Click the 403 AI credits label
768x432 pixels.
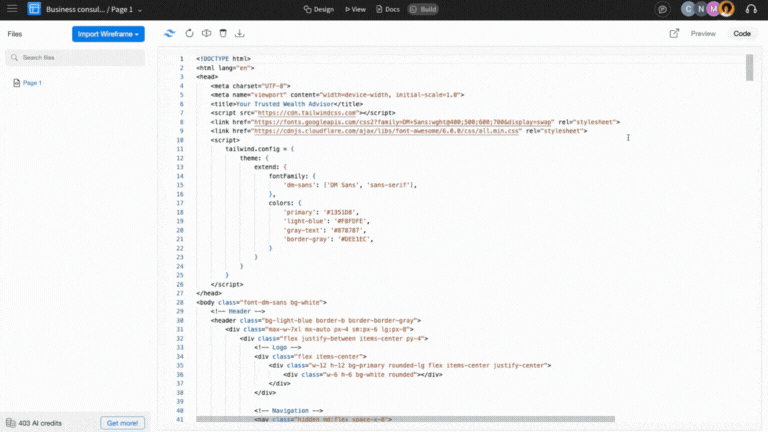tap(40, 423)
